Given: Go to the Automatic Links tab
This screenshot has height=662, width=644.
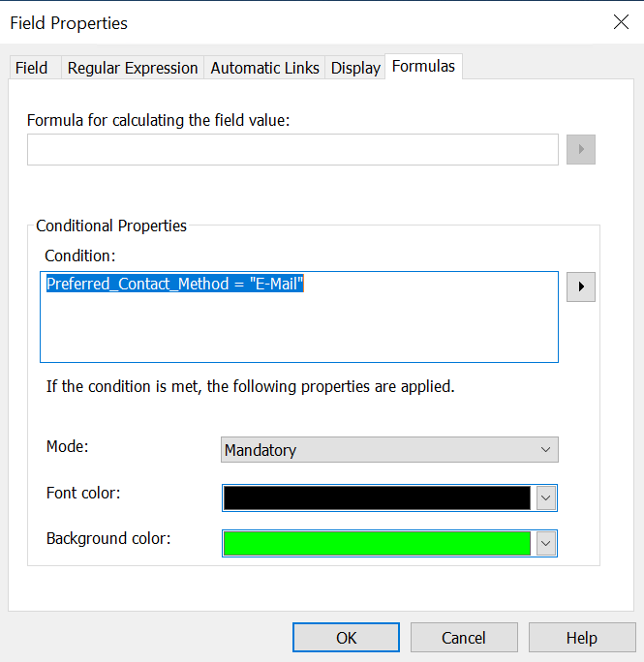Looking at the screenshot, I should coord(264,68).
